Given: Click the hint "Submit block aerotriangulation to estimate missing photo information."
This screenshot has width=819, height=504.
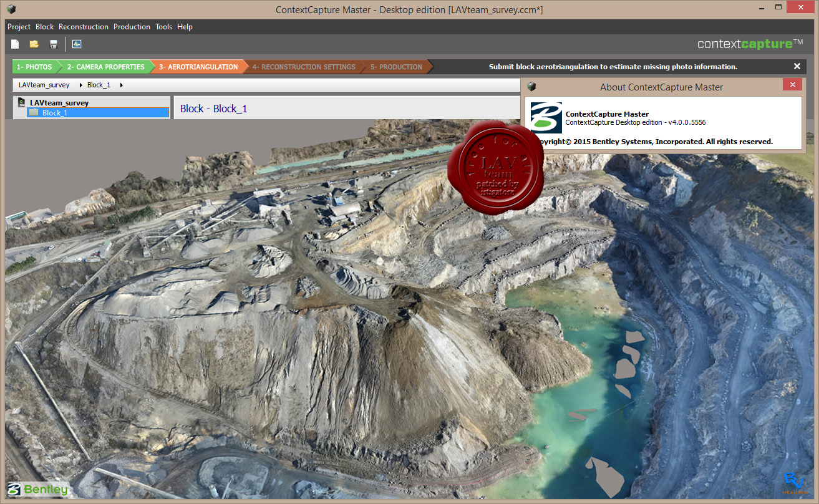Looking at the screenshot, I should pos(613,67).
